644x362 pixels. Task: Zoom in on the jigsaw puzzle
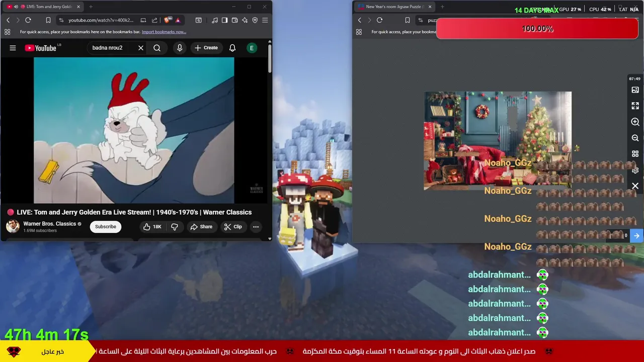click(635, 122)
